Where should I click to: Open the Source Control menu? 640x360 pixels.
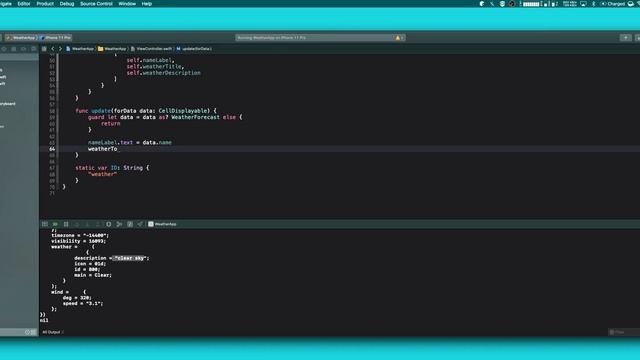96,4
